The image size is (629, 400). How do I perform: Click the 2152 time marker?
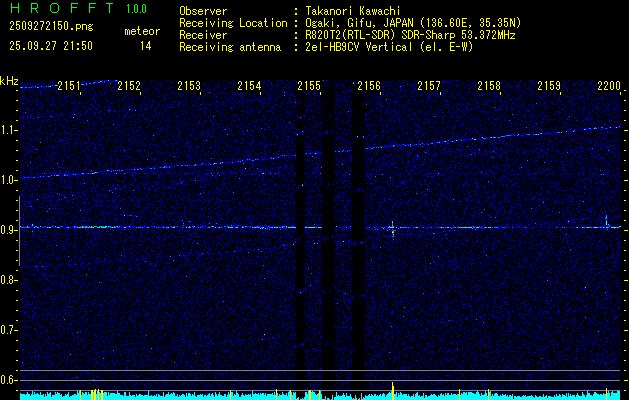129,86
